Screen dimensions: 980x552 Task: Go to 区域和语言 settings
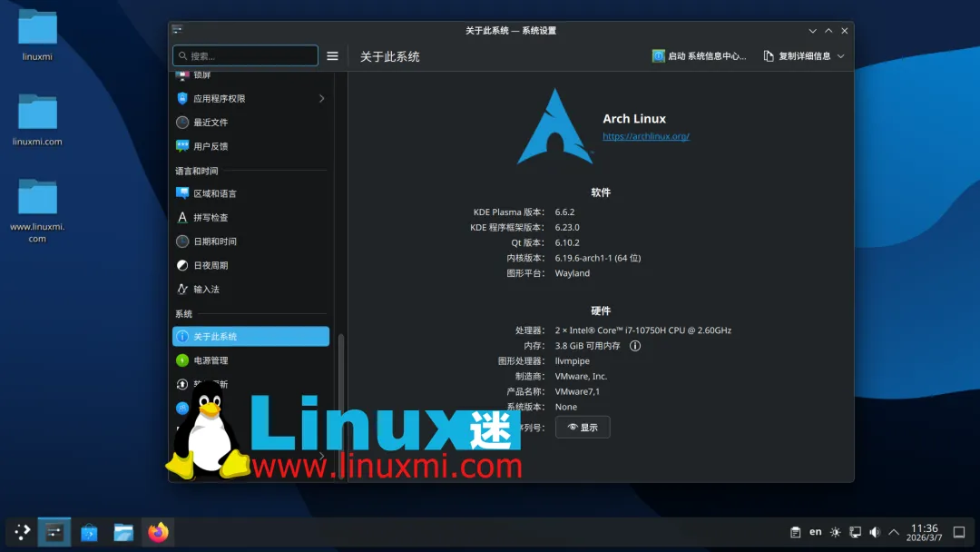250,193
